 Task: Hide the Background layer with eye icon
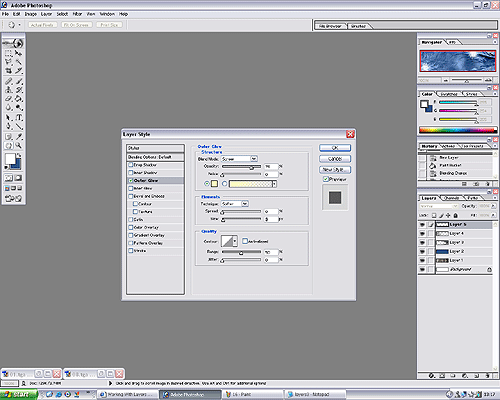pyautogui.click(x=422, y=269)
